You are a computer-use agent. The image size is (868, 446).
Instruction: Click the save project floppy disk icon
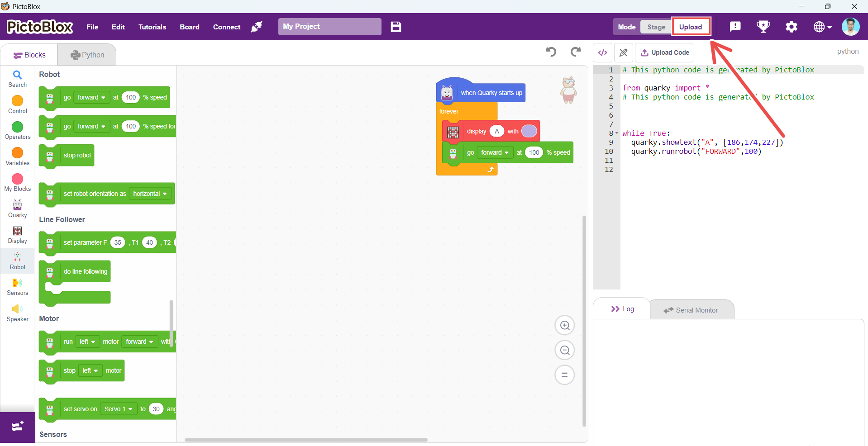[396, 27]
